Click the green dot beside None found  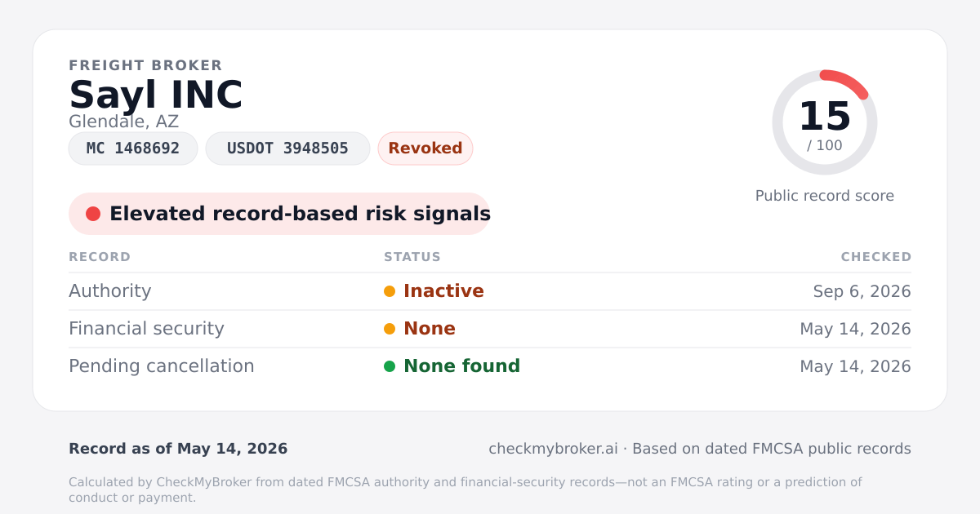pos(390,366)
